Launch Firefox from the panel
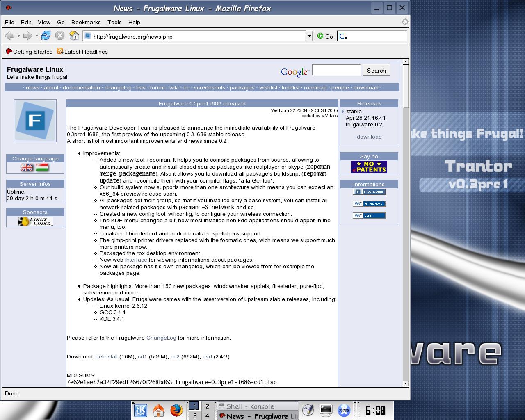 coord(176,410)
